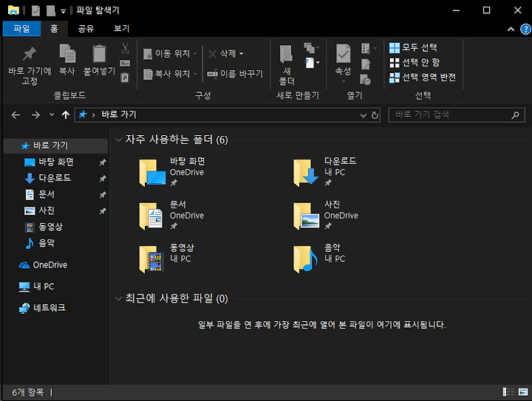The height and width of the screenshot is (401, 532).
Task: Click the help question mark icon
Action: (525, 29)
